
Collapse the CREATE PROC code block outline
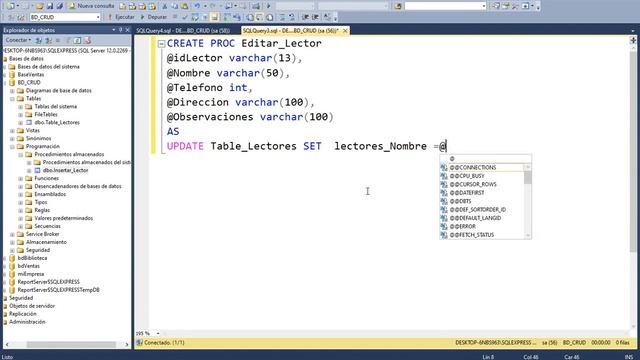tap(161, 44)
